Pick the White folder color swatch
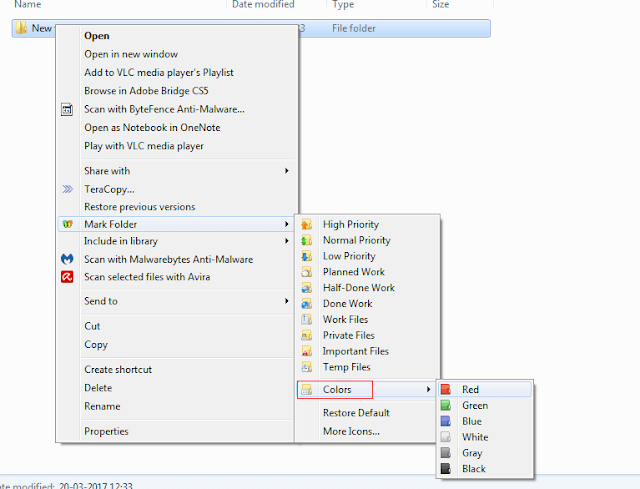The height and width of the screenshot is (489, 640). pyautogui.click(x=446, y=437)
